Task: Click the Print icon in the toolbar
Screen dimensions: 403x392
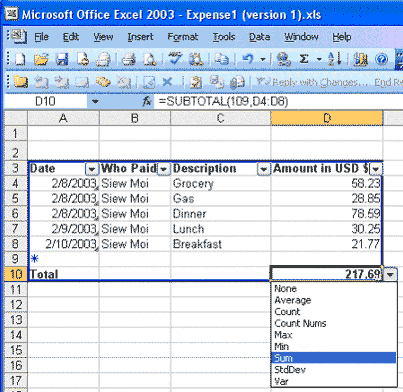Action: 129,59
